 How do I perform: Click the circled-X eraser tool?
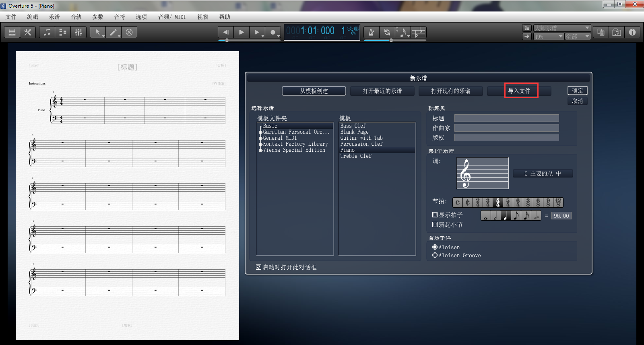coord(129,32)
